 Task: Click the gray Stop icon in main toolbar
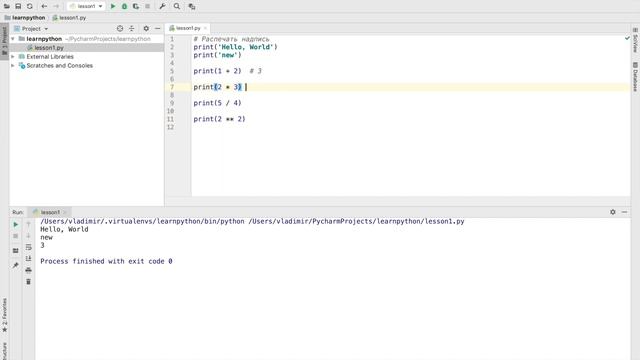click(147, 6)
